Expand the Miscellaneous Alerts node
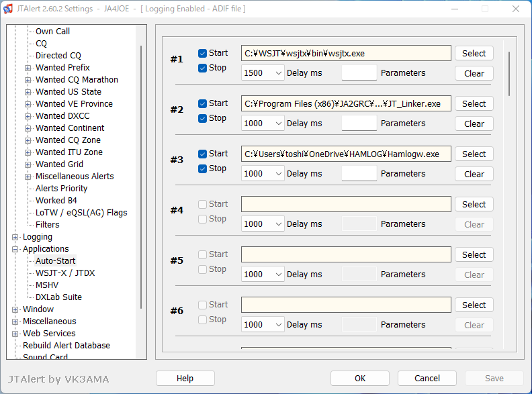 28,177
